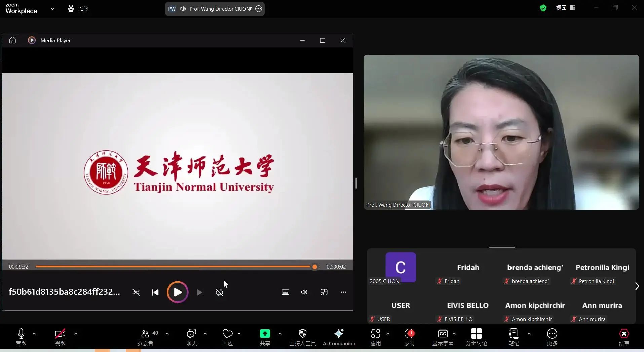Open the Media Player home icon

click(x=12, y=40)
